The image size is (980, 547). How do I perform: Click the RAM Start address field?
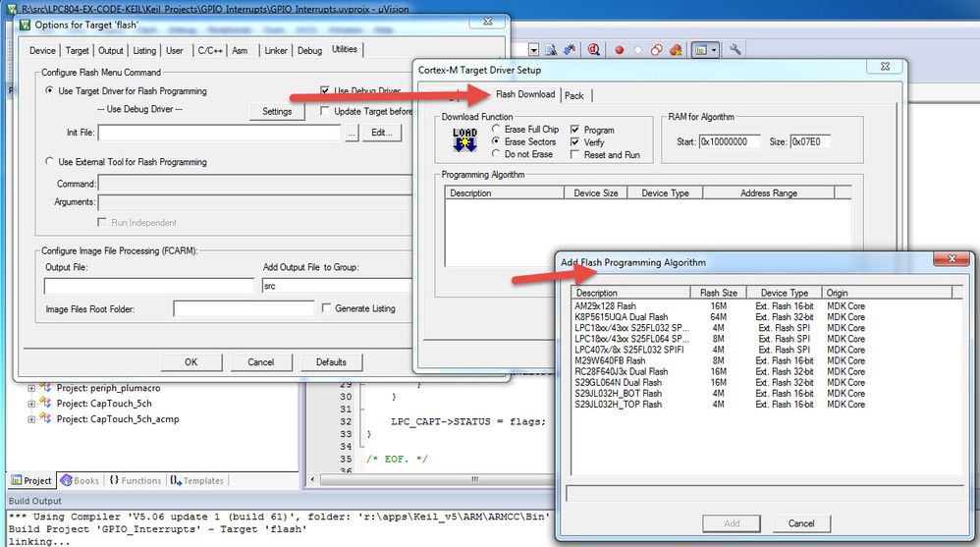pyautogui.click(x=730, y=142)
